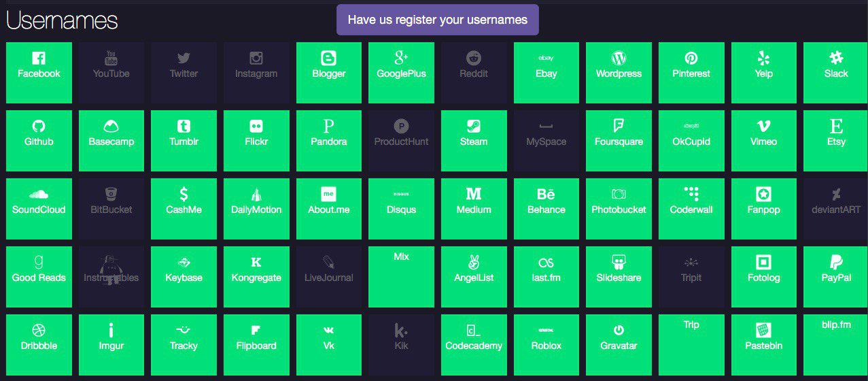
Task: Click the Pinterest tile
Action: pyautogui.click(x=691, y=73)
